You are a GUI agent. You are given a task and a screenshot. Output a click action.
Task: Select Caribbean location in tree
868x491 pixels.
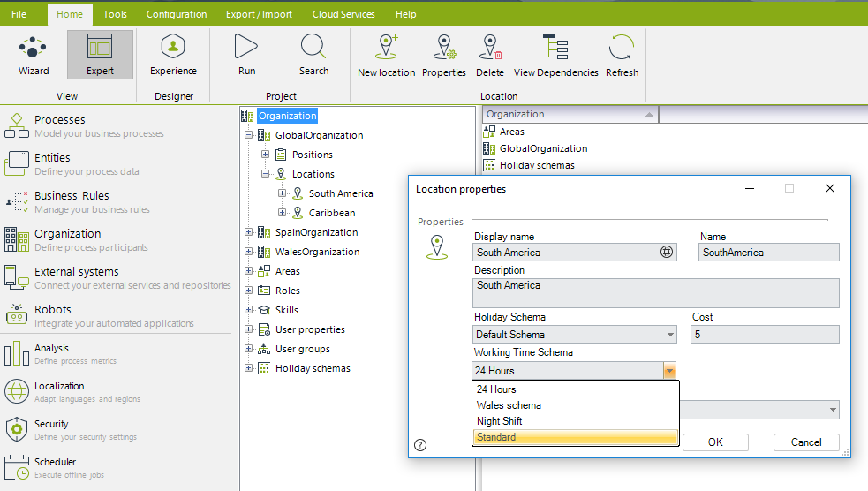tap(332, 213)
